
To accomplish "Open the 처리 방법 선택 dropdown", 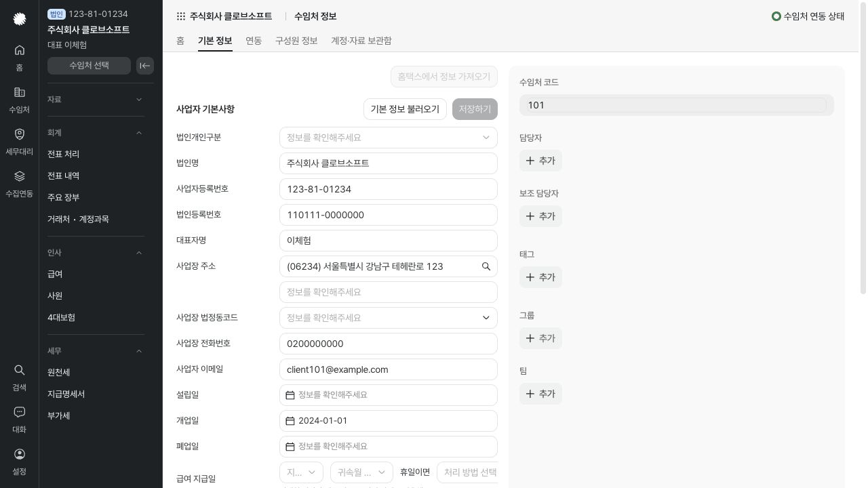I will click(468, 472).
